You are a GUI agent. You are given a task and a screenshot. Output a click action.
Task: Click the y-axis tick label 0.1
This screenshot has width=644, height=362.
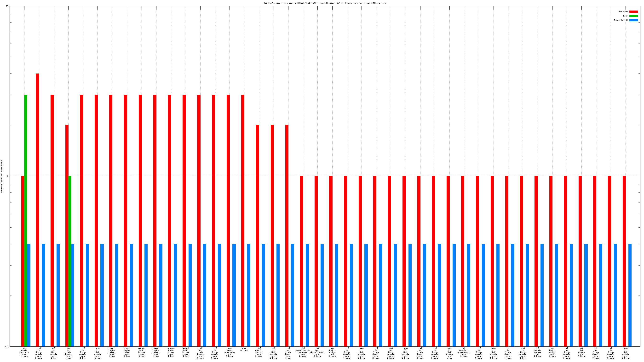6,346
